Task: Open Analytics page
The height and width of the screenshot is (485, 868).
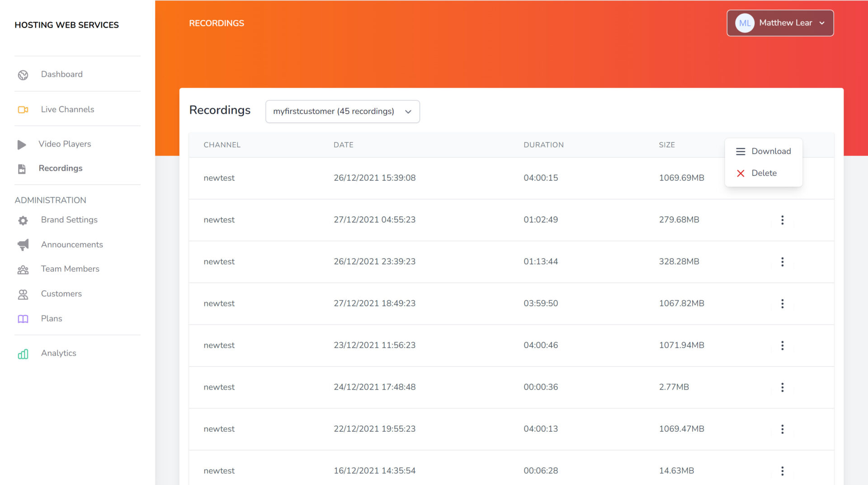Action: [58, 353]
